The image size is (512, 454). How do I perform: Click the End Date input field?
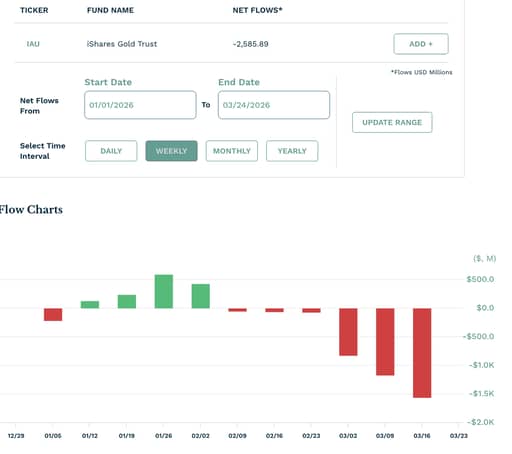pyautogui.click(x=274, y=105)
